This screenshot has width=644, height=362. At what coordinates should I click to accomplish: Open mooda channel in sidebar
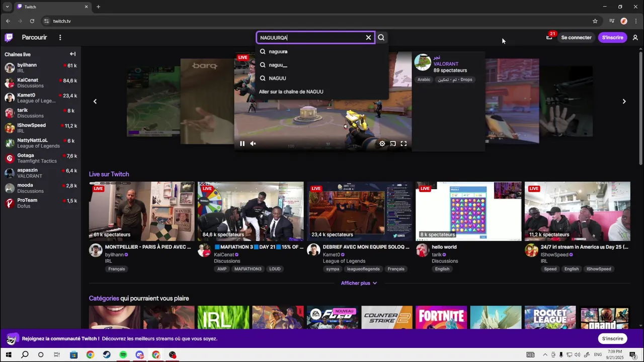click(x=41, y=188)
